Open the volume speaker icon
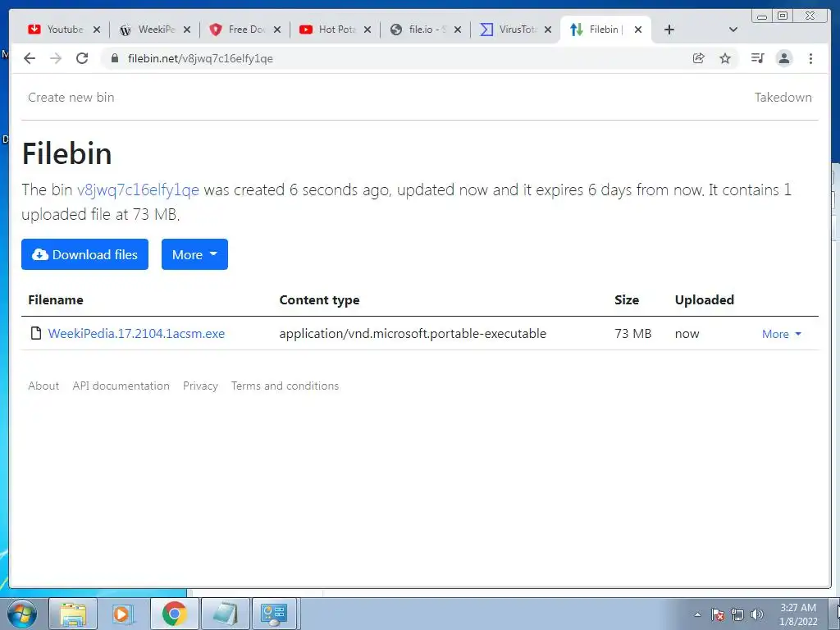This screenshot has width=840, height=630. pyautogui.click(x=756, y=615)
